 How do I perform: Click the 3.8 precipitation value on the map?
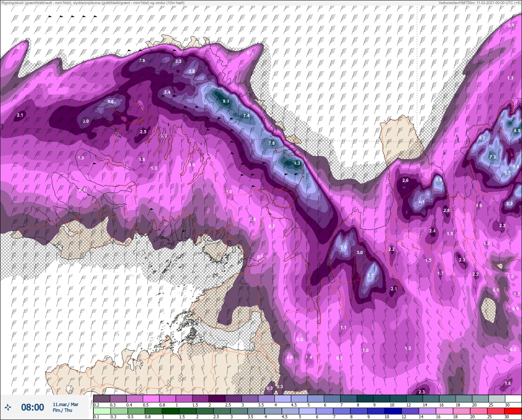192,71
